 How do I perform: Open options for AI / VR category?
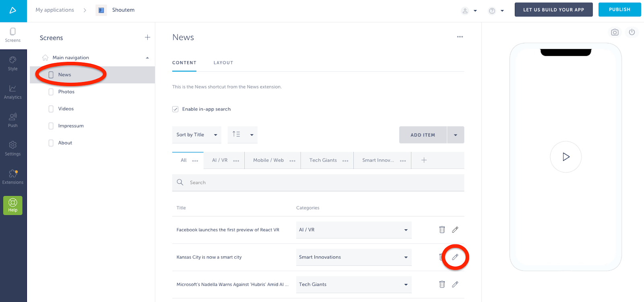click(x=236, y=161)
